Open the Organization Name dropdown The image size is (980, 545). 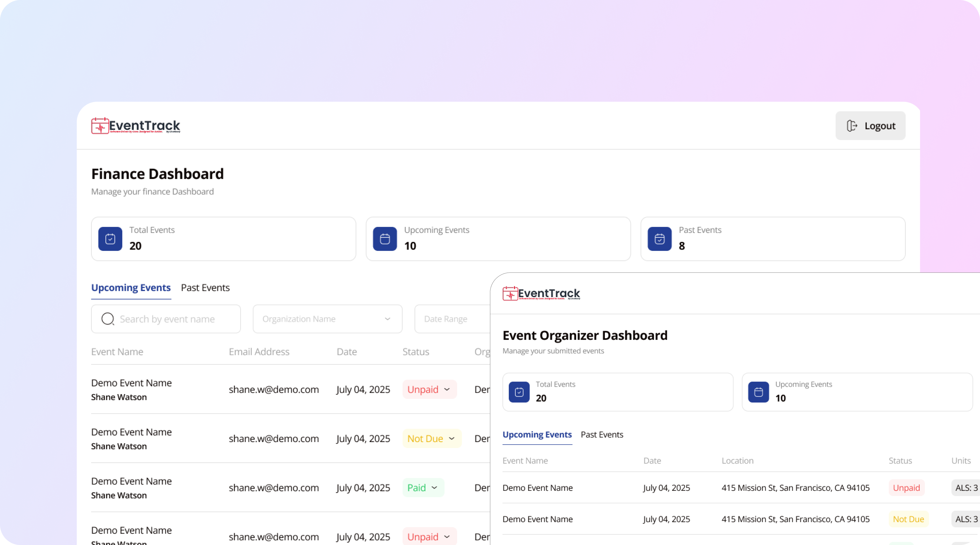coord(327,319)
